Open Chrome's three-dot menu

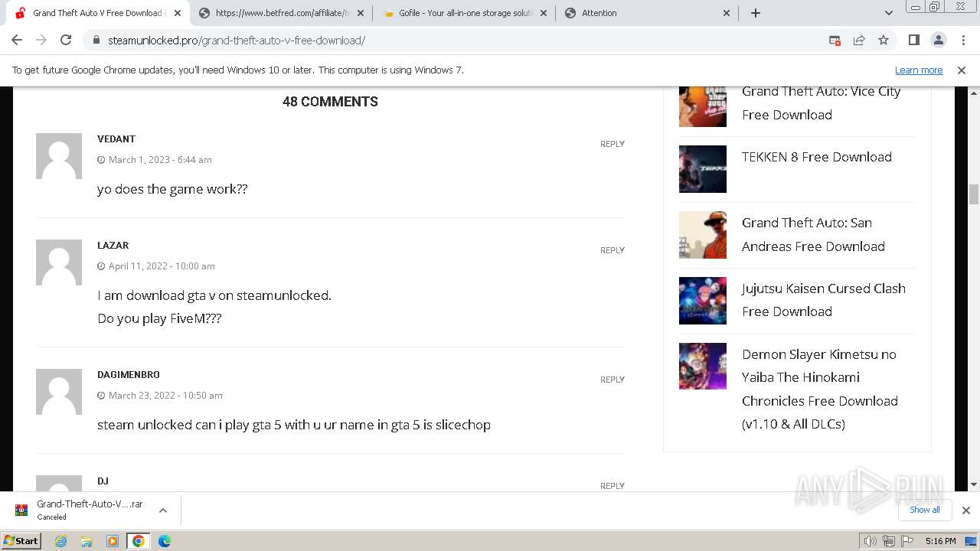(962, 40)
